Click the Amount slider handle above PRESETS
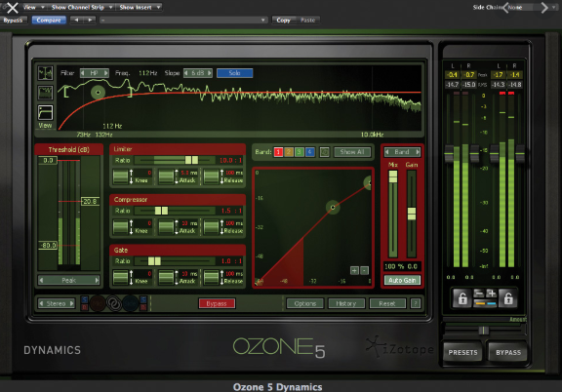 [x=484, y=330]
